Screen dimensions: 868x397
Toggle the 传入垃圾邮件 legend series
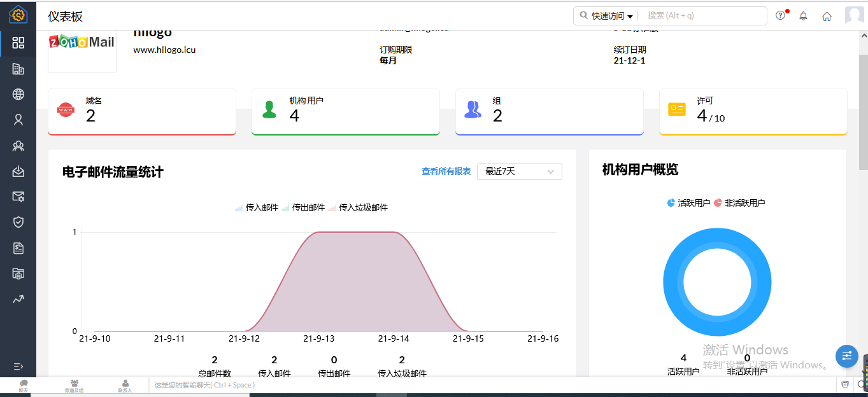click(x=357, y=207)
